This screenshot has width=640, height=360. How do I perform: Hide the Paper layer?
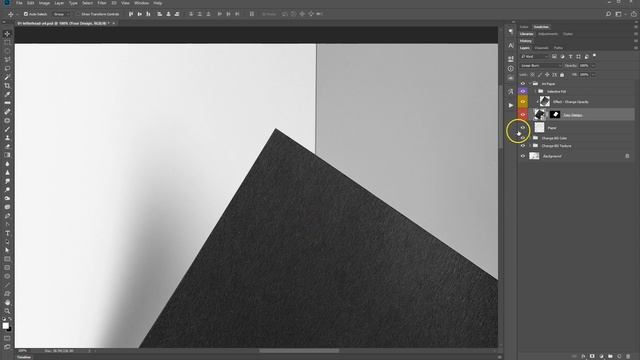coord(523,128)
